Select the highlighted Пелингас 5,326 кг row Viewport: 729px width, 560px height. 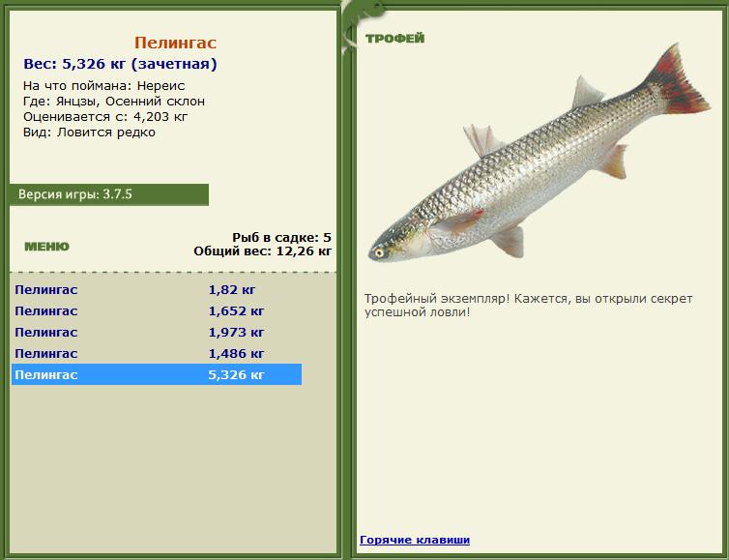point(157,374)
